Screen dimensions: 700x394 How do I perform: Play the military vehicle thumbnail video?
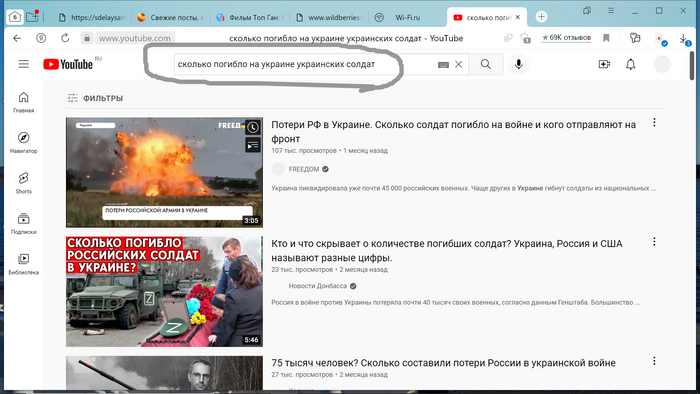point(164,291)
